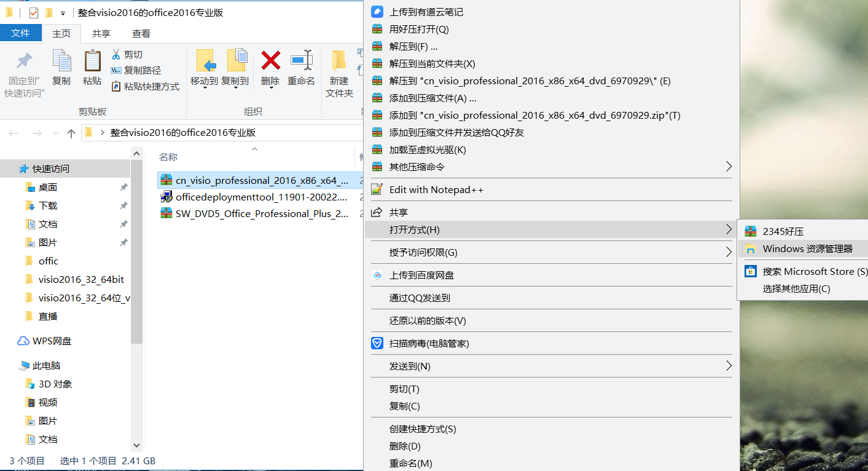Open 下载 (Downloads) in Quick access

point(48,205)
